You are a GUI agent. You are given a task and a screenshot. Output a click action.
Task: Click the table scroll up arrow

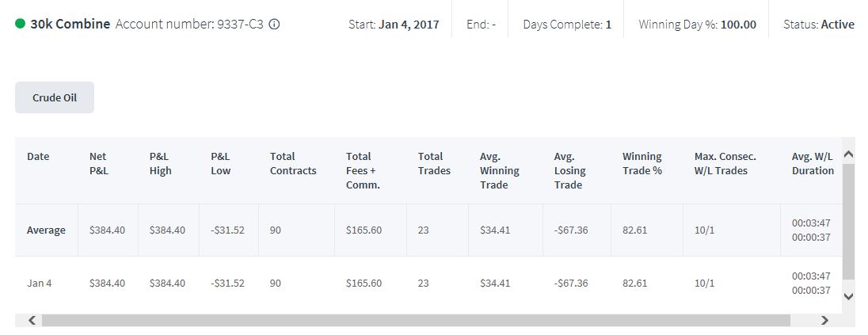pyautogui.click(x=848, y=155)
